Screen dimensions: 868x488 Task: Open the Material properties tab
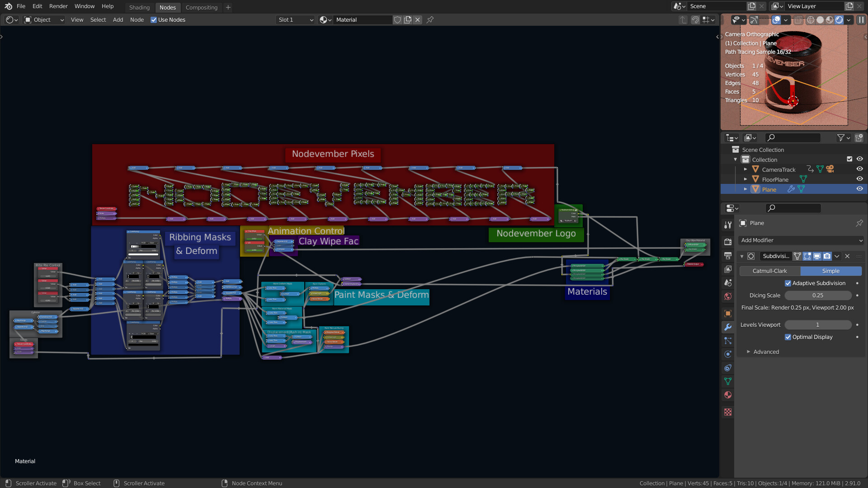(x=728, y=395)
